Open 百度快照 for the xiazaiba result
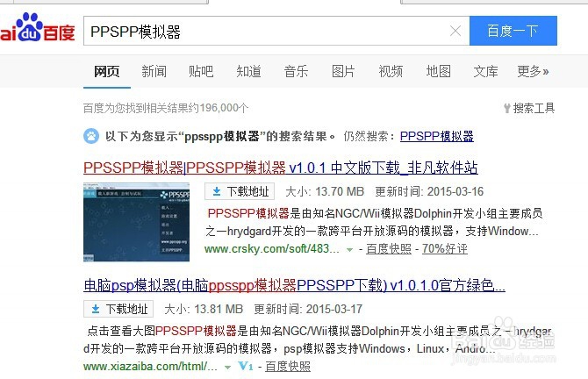 pyautogui.click(x=288, y=366)
